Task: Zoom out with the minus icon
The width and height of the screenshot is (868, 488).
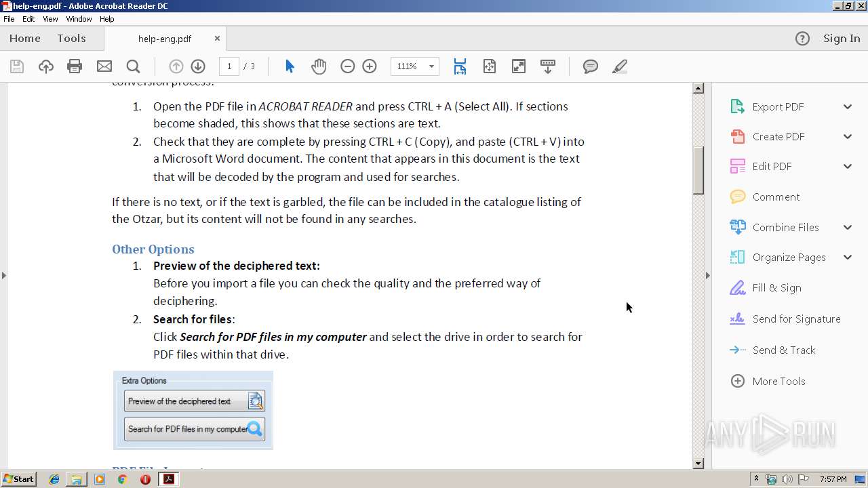Action: pos(347,66)
